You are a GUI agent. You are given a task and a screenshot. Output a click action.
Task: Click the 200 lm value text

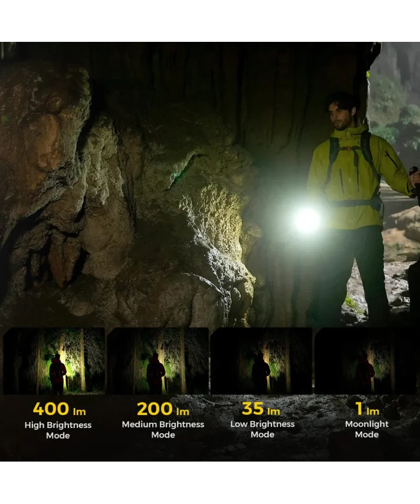pos(163,409)
